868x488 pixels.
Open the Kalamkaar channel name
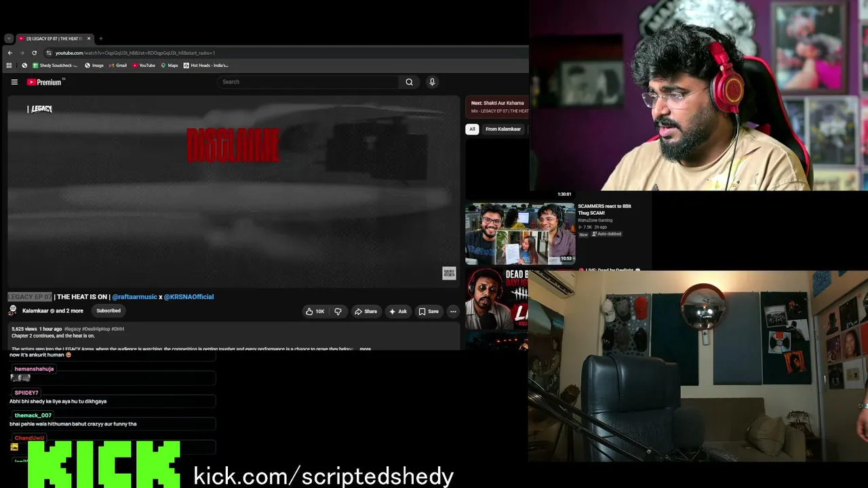(35, 311)
